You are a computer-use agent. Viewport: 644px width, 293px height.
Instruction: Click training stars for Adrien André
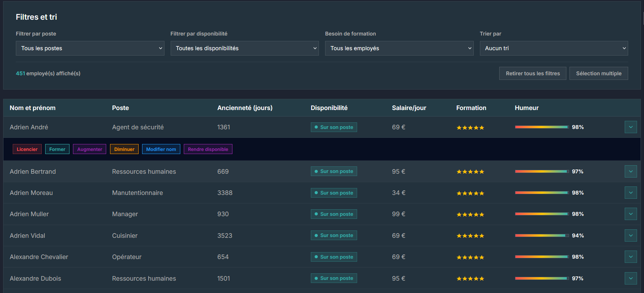coord(470,127)
